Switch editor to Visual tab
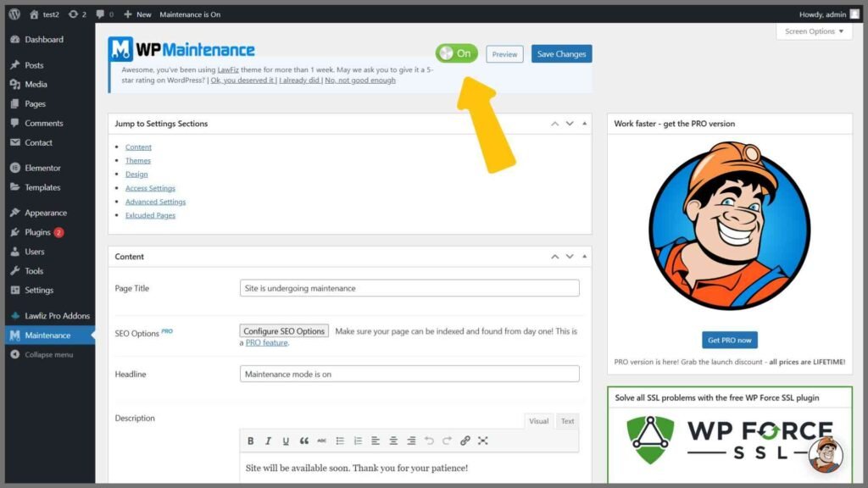Image resolution: width=868 pixels, height=488 pixels. coord(538,421)
